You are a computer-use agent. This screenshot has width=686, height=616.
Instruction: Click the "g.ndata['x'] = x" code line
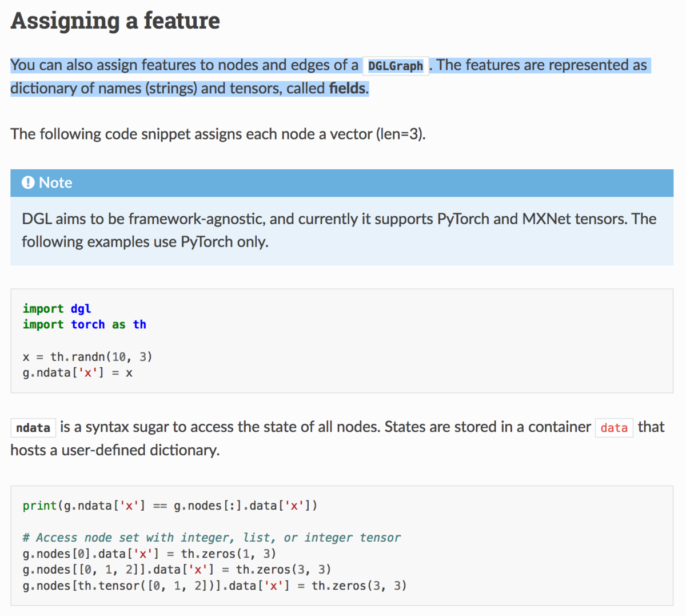(x=78, y=373)
